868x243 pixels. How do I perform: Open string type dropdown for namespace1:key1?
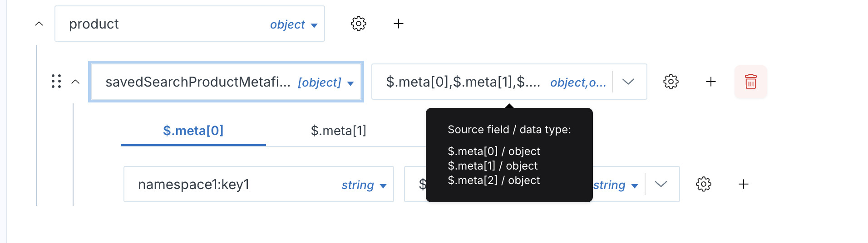point(364,185)
